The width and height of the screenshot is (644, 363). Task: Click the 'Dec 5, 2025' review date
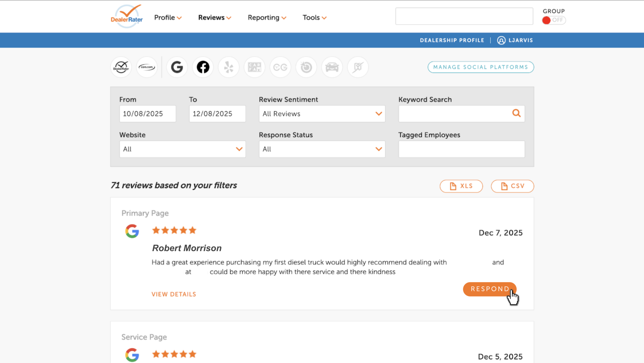pos(500,357)
